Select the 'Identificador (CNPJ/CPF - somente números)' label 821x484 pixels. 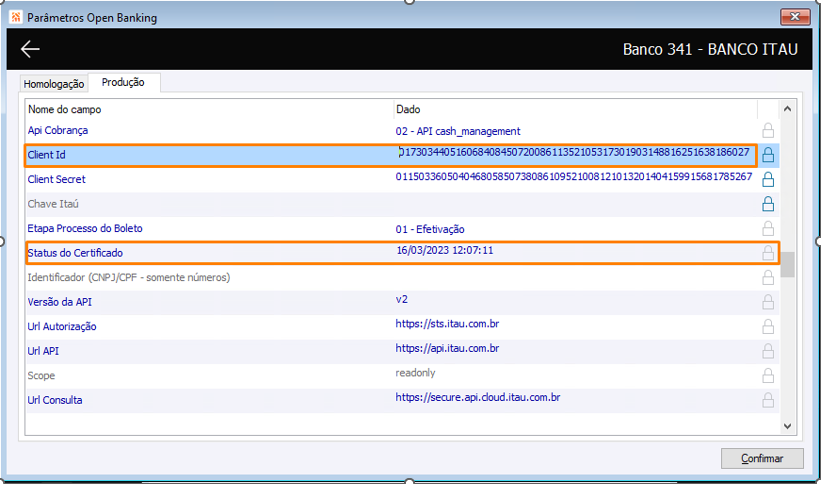[129, 278]
